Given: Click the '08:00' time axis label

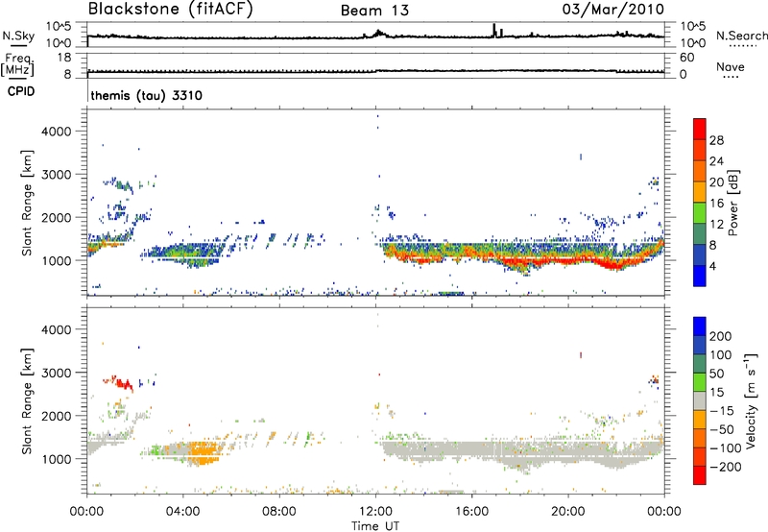Looking at the screenshot, I should click(279, 512).
